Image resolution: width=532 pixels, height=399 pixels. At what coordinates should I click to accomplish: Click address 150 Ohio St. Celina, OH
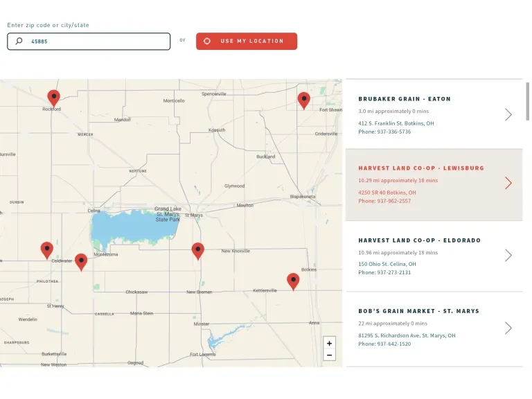tap(387, 264)
